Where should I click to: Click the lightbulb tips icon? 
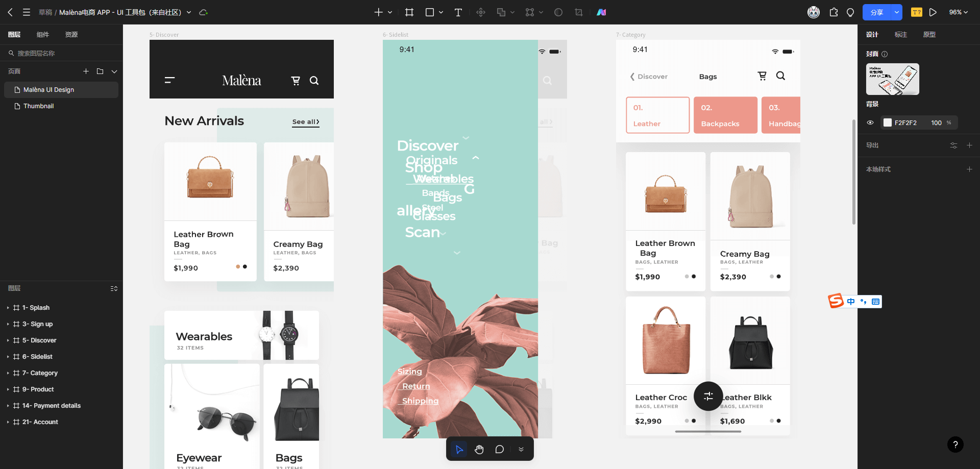coord(850,12)
